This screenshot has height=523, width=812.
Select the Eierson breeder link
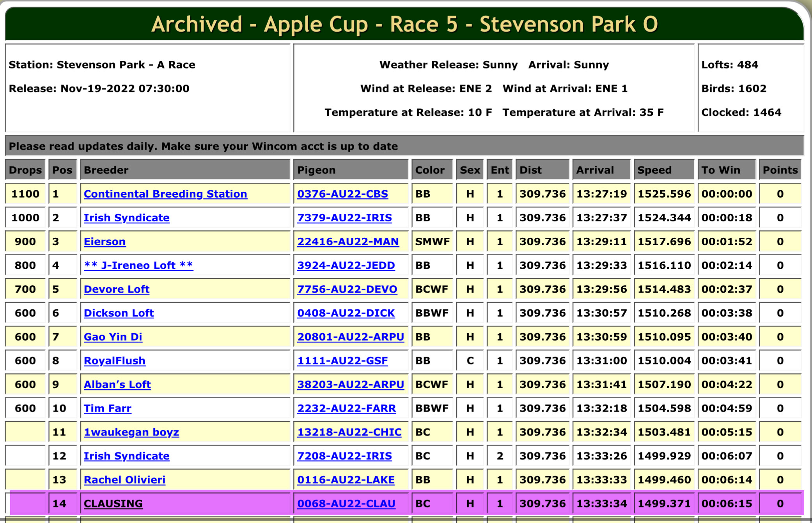point(105,241)
